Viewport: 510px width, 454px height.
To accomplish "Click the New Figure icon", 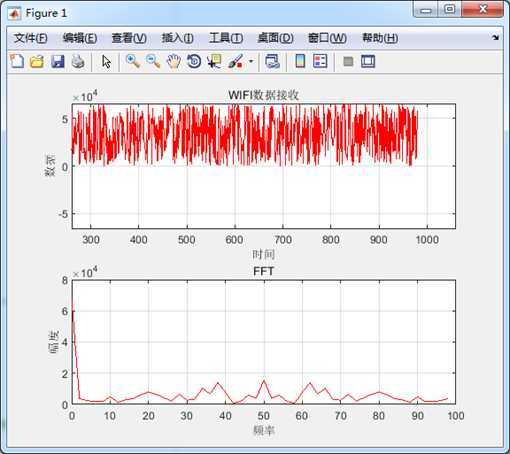I will pos(17,61).
